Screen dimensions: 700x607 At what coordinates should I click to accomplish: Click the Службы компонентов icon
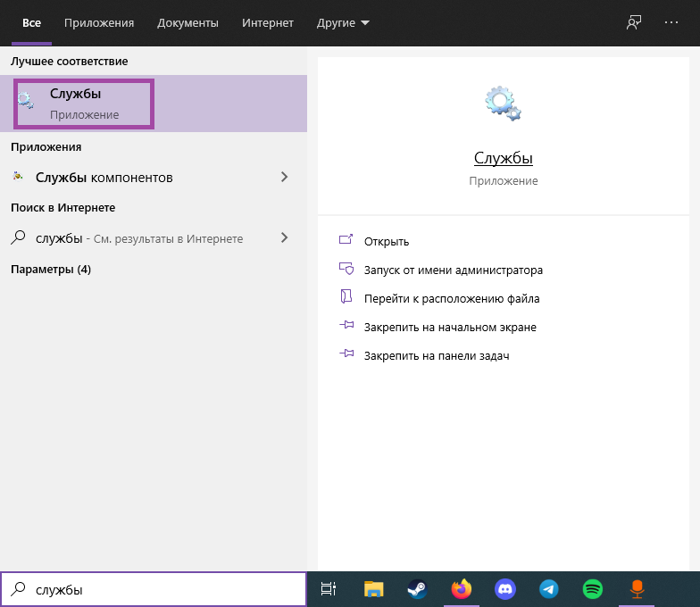click(x=18, y=177)
